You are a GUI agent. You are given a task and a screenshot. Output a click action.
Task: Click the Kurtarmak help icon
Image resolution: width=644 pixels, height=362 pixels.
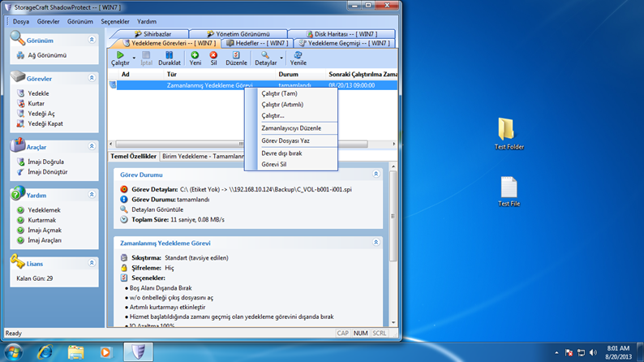point(20,220)
